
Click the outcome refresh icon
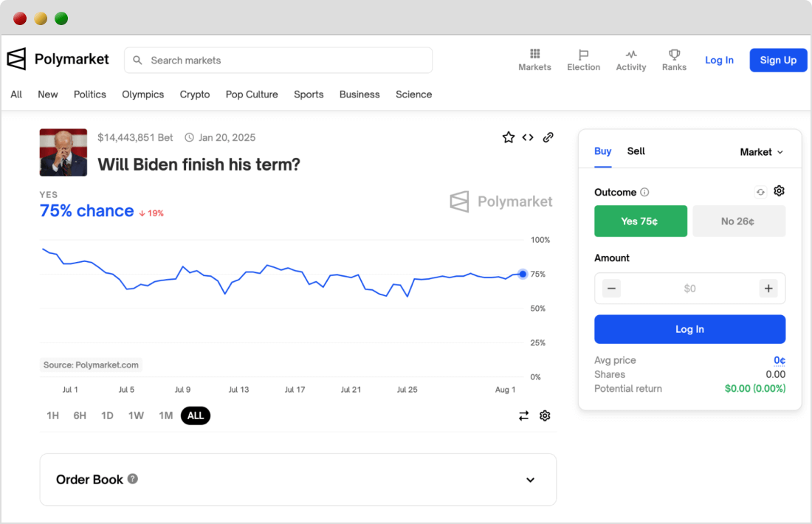(x=760, y=192)
